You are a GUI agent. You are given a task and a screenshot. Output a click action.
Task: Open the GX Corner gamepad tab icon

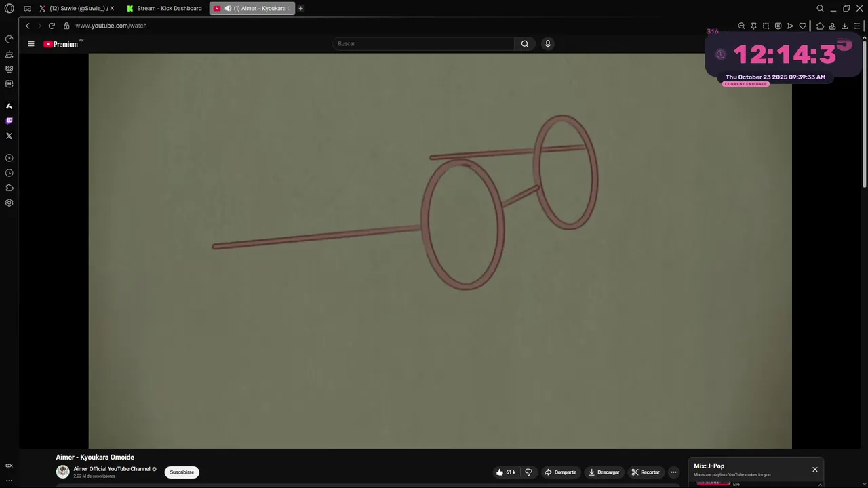[27, 8]
